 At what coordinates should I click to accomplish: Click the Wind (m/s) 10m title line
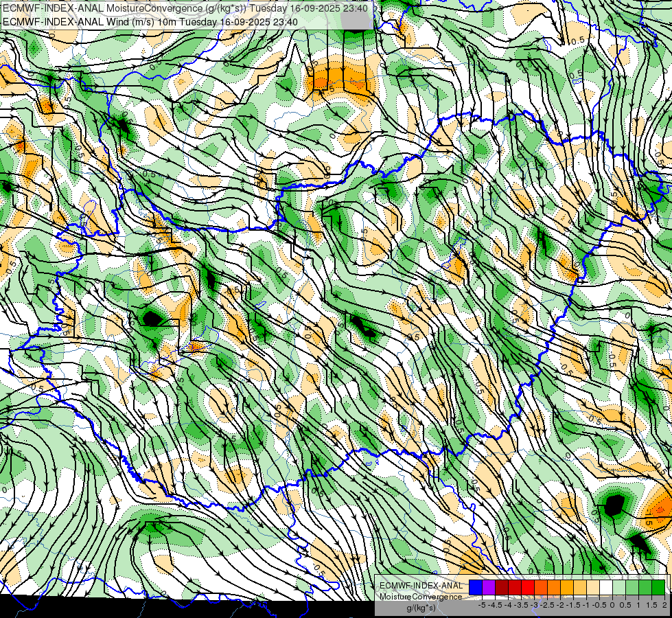coord(150,21)
